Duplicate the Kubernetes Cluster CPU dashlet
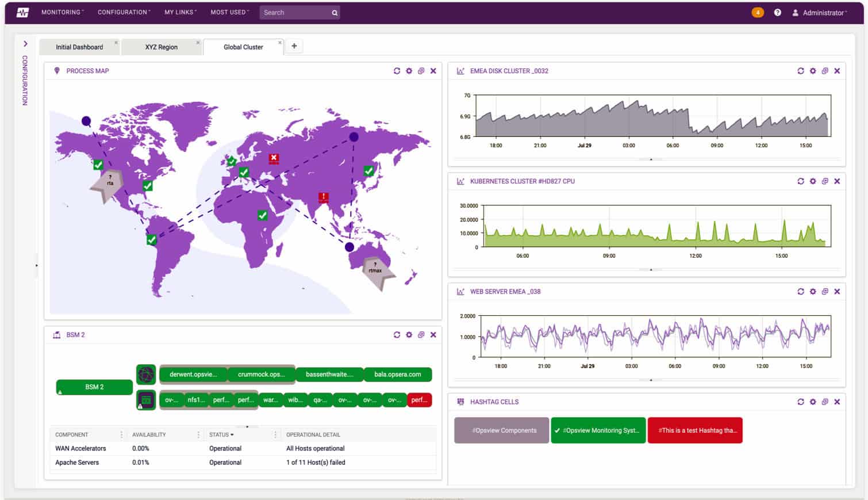This screenshot has height=500, width=868. pos(825,181)
